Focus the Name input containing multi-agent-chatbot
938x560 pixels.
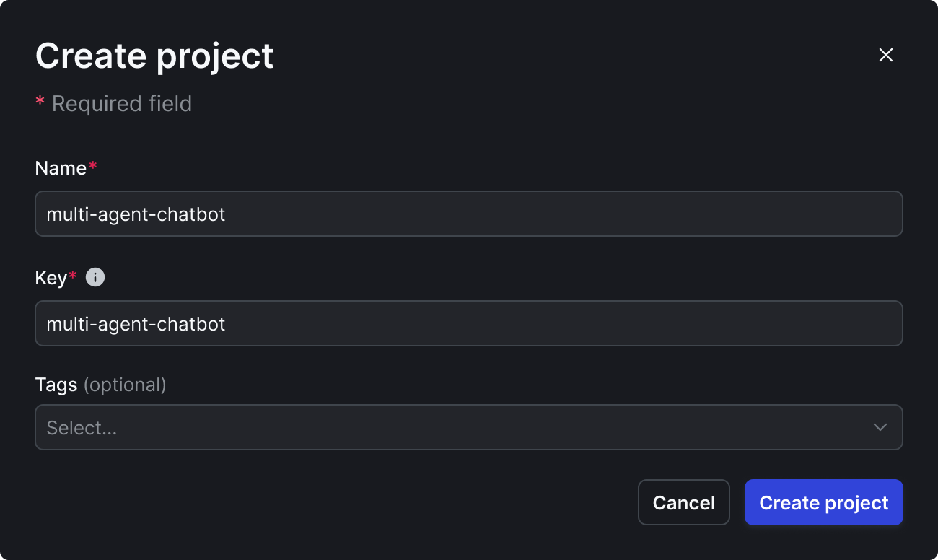[469, 214]
